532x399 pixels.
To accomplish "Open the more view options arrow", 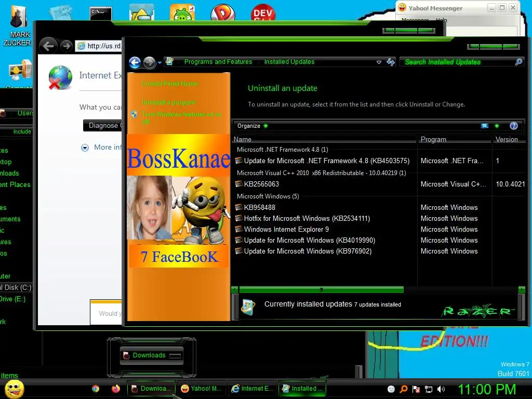I will [x=497, y=126].
